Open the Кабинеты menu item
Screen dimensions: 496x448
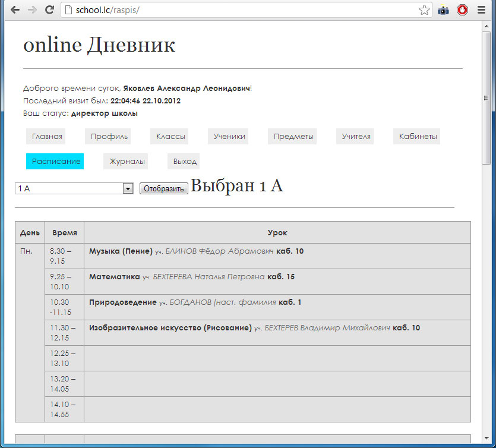(416, 137)
